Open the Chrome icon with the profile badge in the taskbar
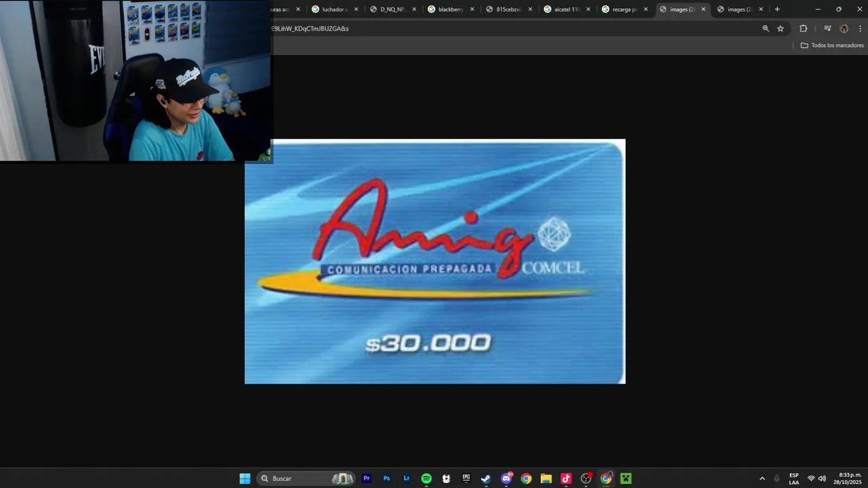This screenshot has height=488, width=868. pyautogui.click(x=606, y=479)
